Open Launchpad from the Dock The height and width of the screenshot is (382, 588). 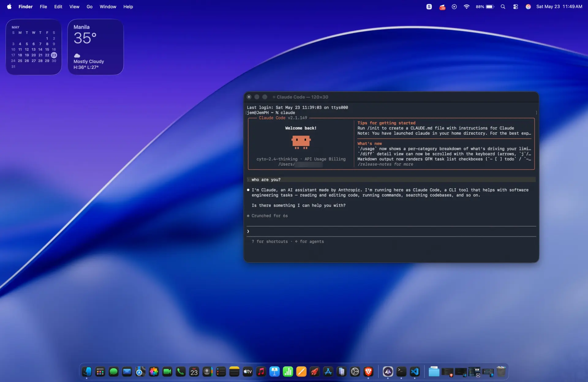(100, 372)
